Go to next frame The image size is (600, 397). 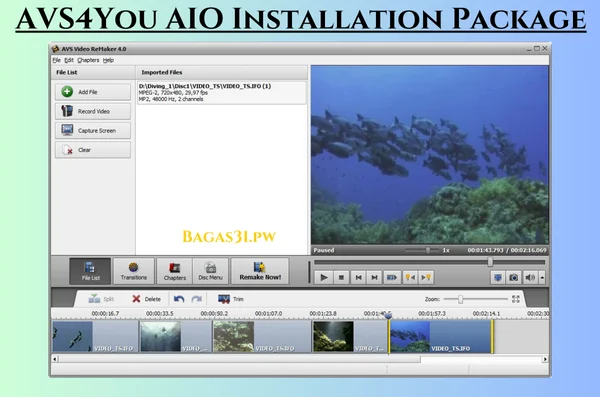point(375,277)
